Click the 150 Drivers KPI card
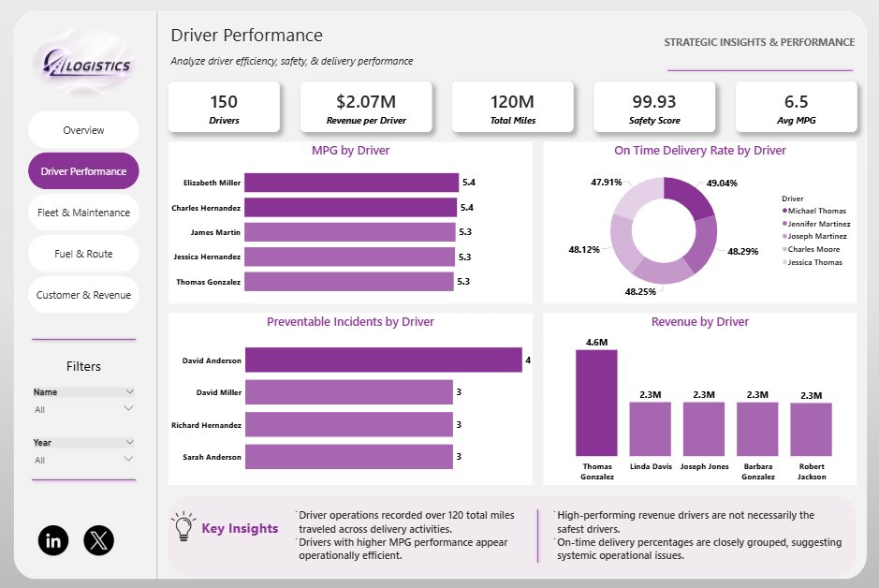 pos(224,108)
